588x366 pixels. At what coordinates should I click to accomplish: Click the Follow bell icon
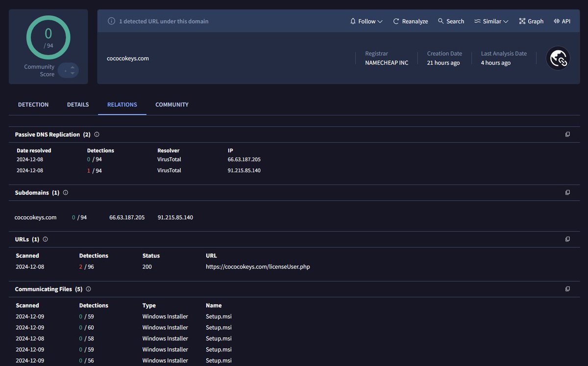[353, 21]
